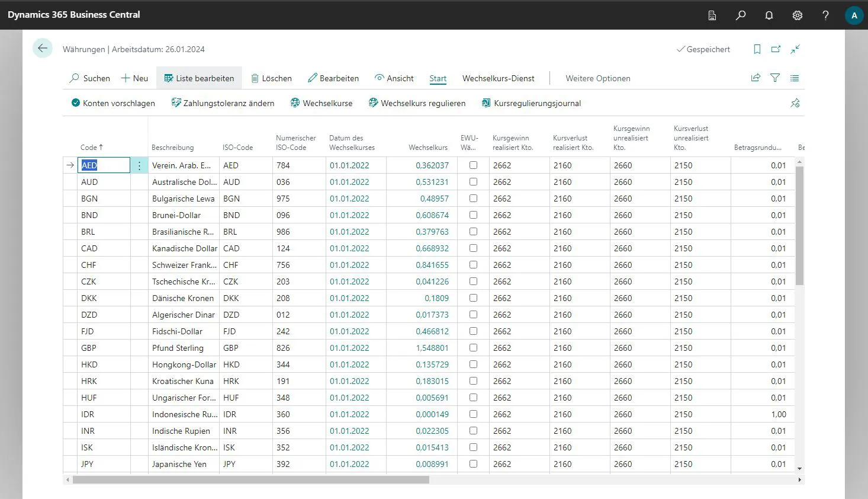The width and height of the screenshot is (868, 499).
Task: Click scroll-down arrow of vertical scrollbar
Action: 799,469
